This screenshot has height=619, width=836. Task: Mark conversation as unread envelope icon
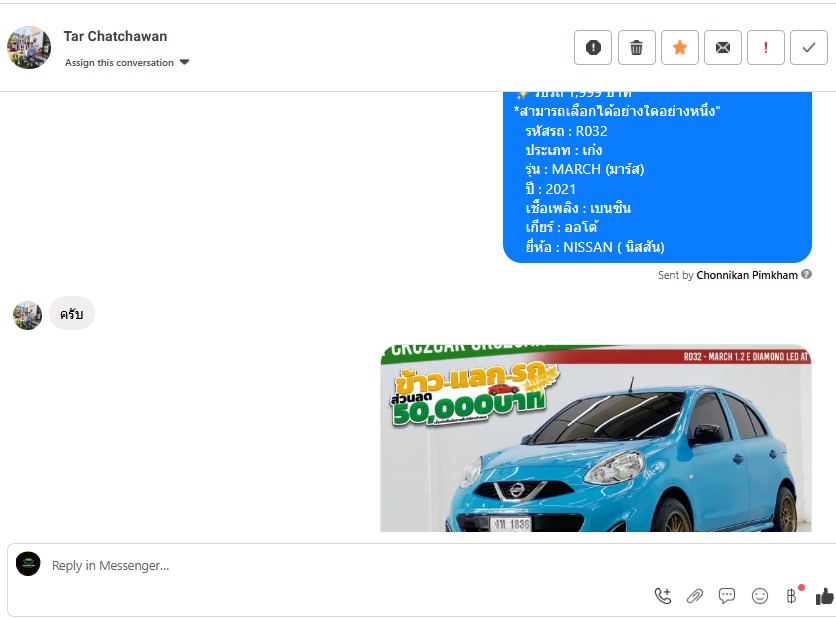(722, 47)
